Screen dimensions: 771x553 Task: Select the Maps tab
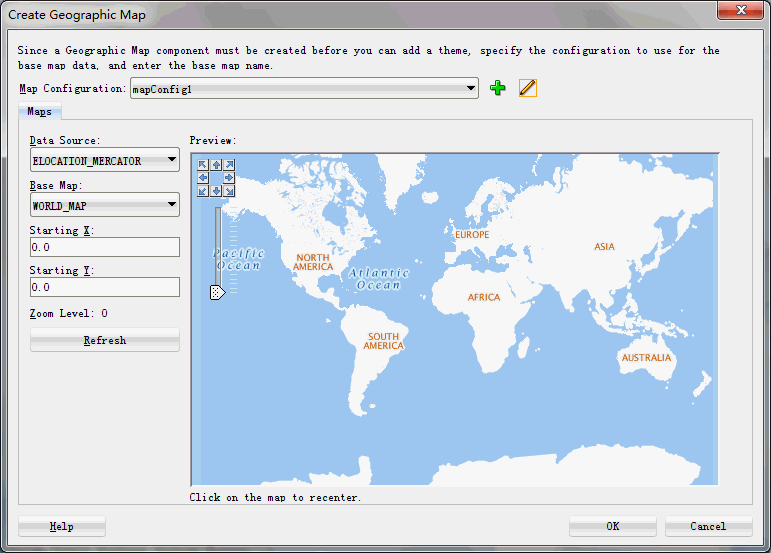click(x=39, y=111)
